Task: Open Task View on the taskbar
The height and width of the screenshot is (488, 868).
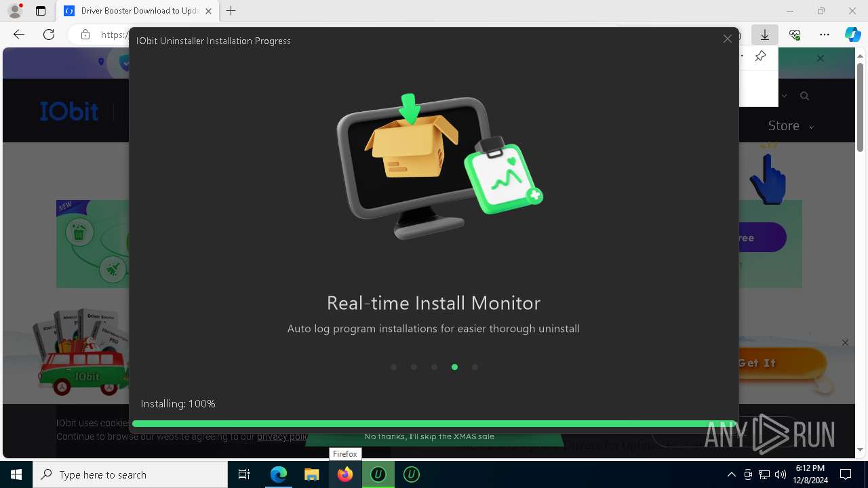Action: pyautogui.click(x=244, y=474)
